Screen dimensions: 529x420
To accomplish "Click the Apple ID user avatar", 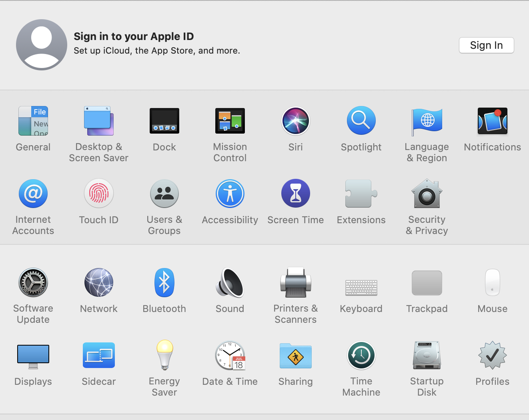I will [x=42, y=45].
